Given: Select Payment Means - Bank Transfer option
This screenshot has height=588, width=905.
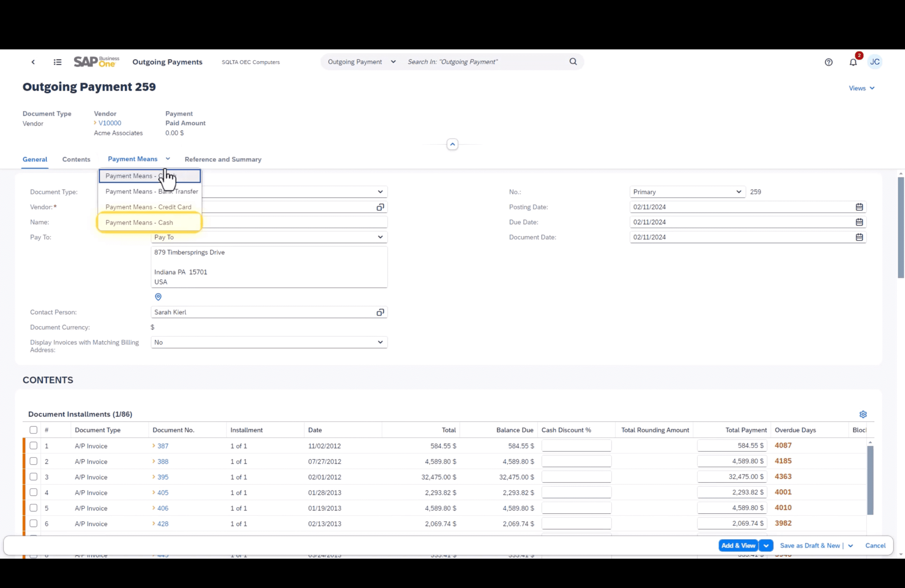Looking at the screenshot, I should tap(150, 191).
